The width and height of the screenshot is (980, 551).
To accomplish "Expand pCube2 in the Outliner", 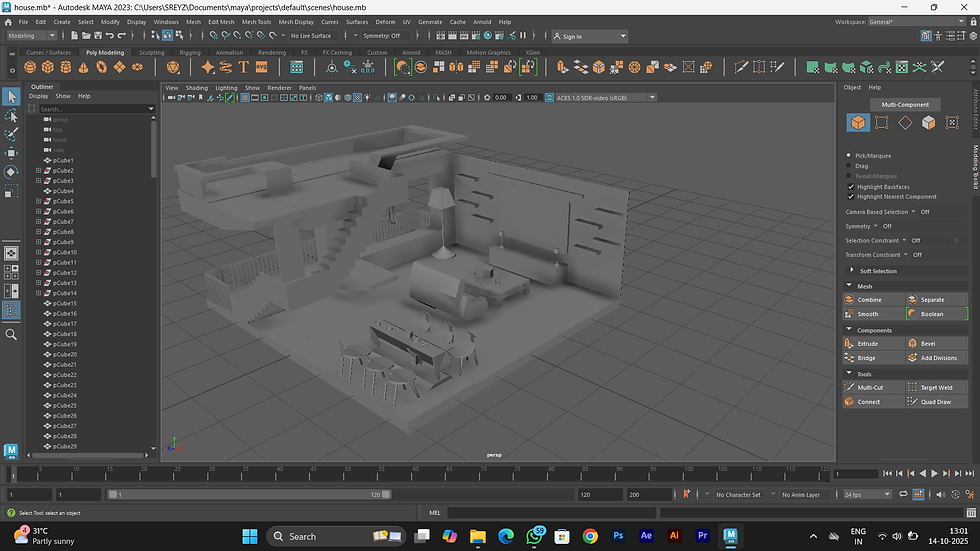I will coord(38,170).
